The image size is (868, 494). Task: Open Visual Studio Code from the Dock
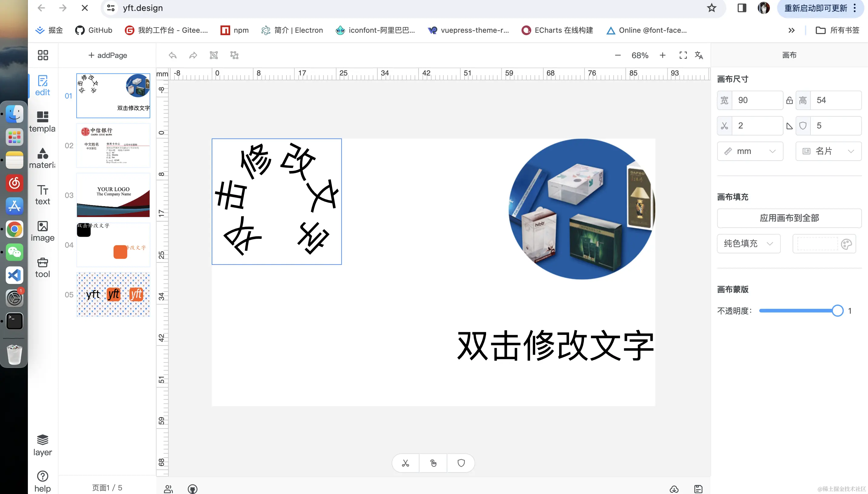tap(14, 275)
